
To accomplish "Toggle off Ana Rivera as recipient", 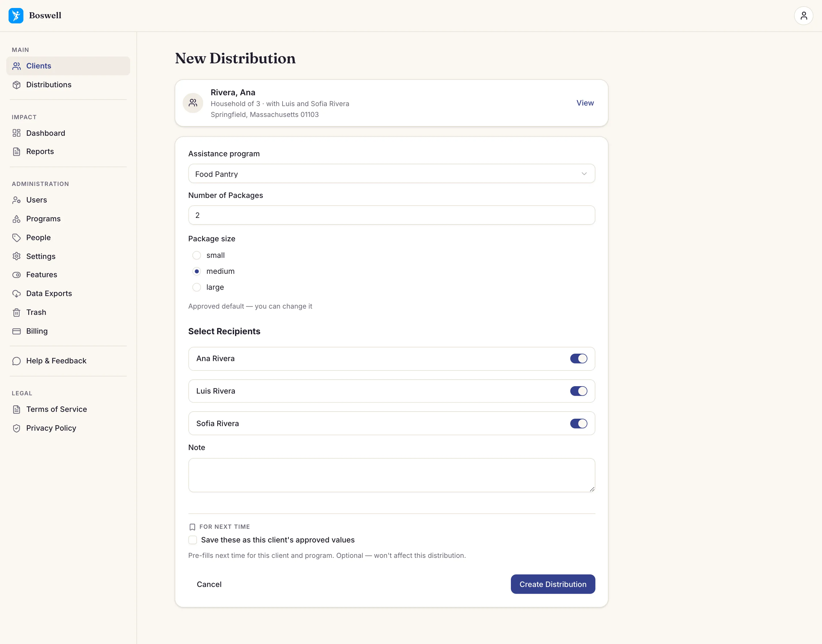I will [x=578, y=359].
